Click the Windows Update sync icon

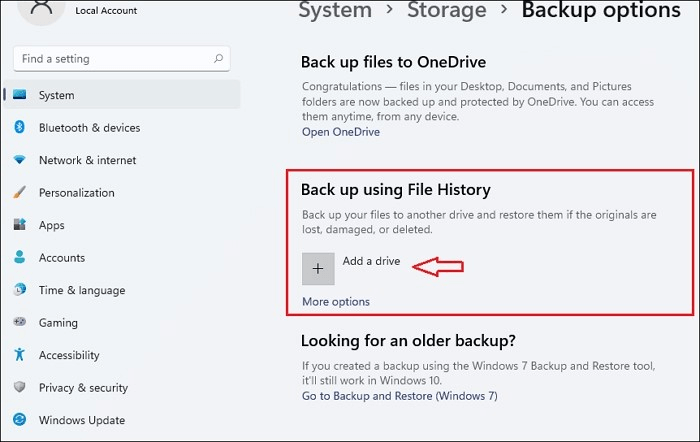[19, 420]
